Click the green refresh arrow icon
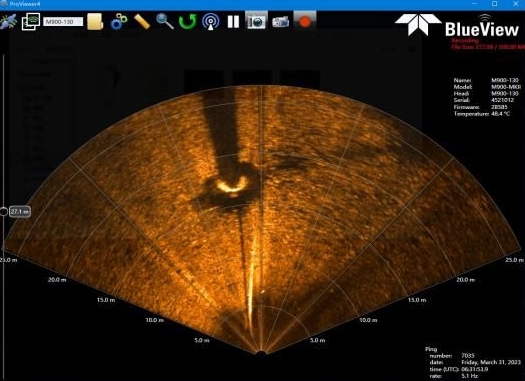The height and width of the screenshot is (381, 525). 188,22
